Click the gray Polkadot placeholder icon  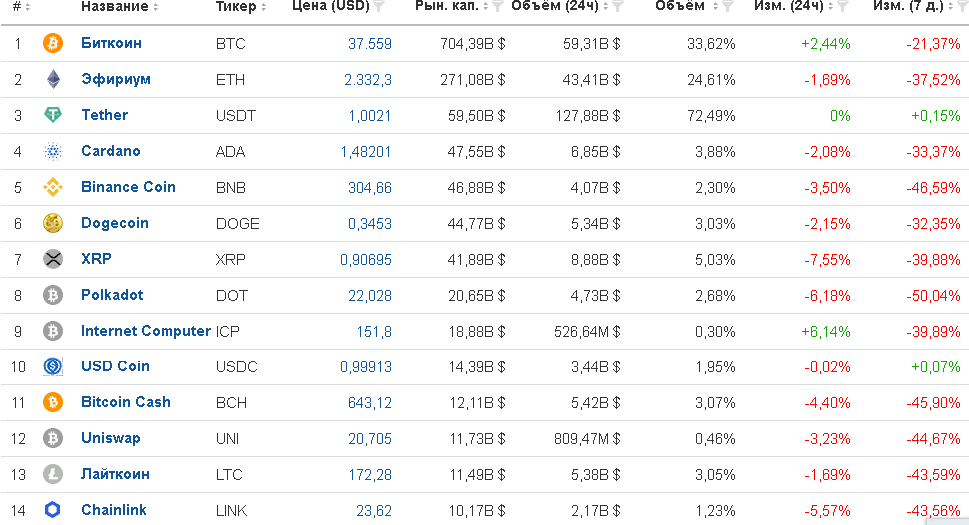(53, 295)
